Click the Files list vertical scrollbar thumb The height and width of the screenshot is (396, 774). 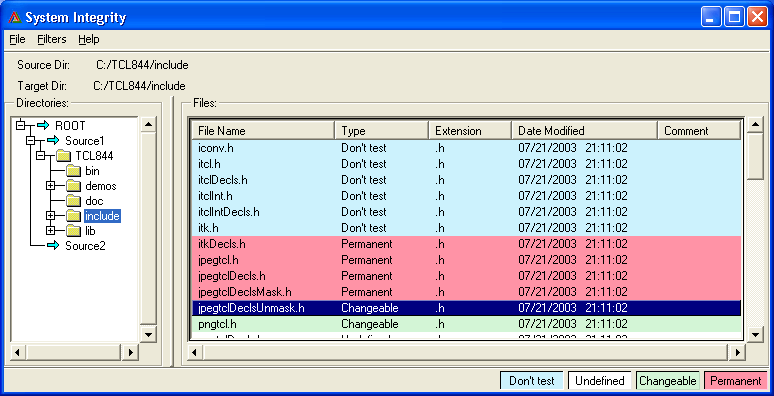(755, 156)
